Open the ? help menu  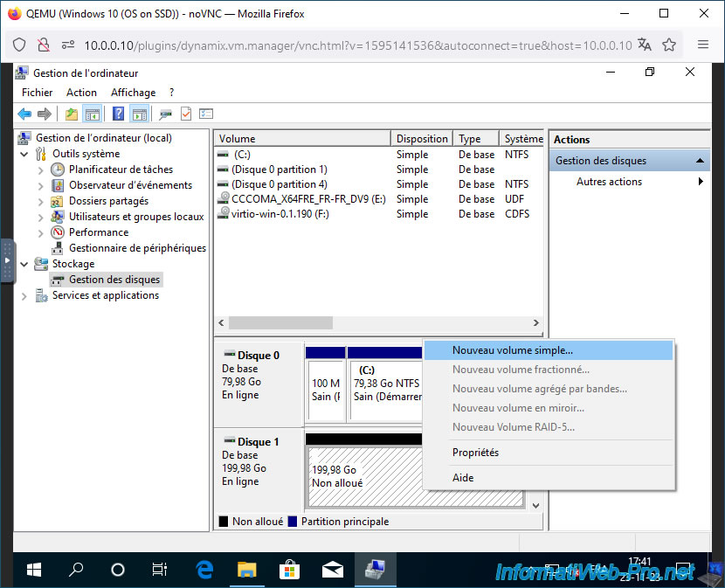(171, 93)
